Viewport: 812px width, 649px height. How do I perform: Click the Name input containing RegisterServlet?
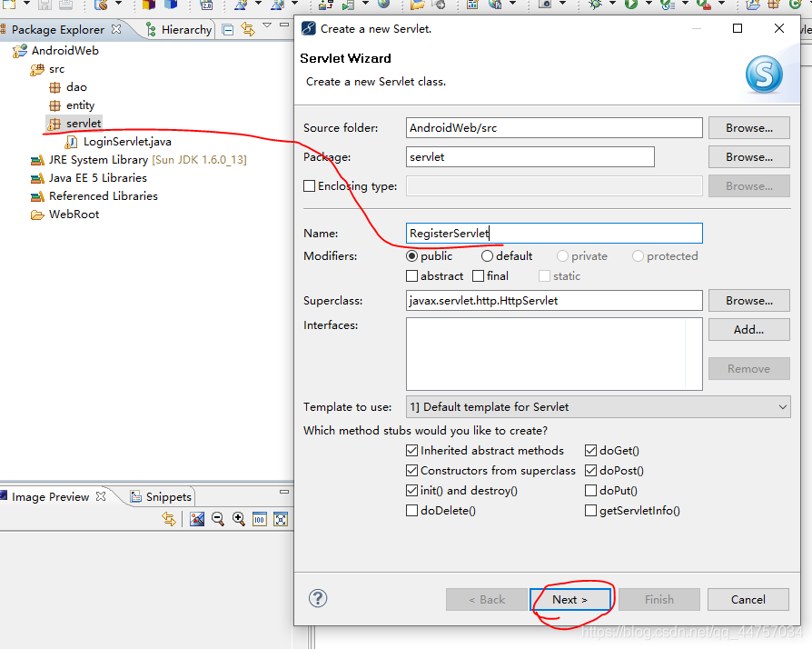554,233
